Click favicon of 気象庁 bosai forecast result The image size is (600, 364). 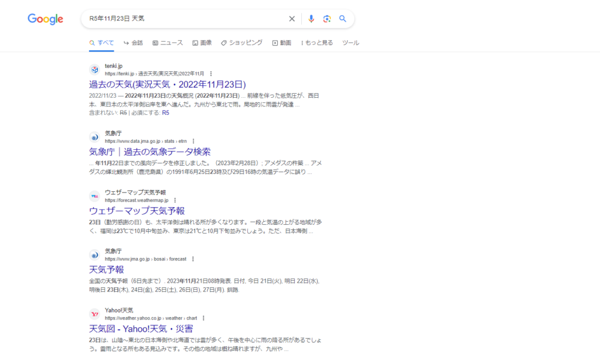point(94,255)
